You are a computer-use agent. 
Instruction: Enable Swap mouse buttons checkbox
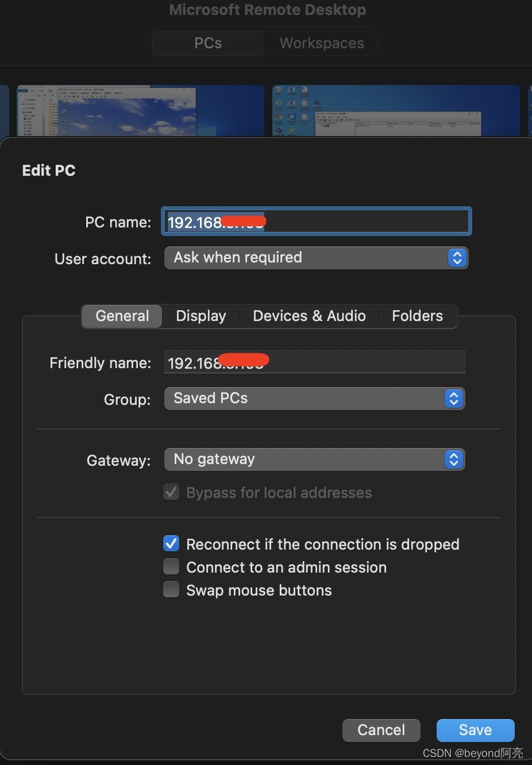pyautogui.click(x=171, y=590)
